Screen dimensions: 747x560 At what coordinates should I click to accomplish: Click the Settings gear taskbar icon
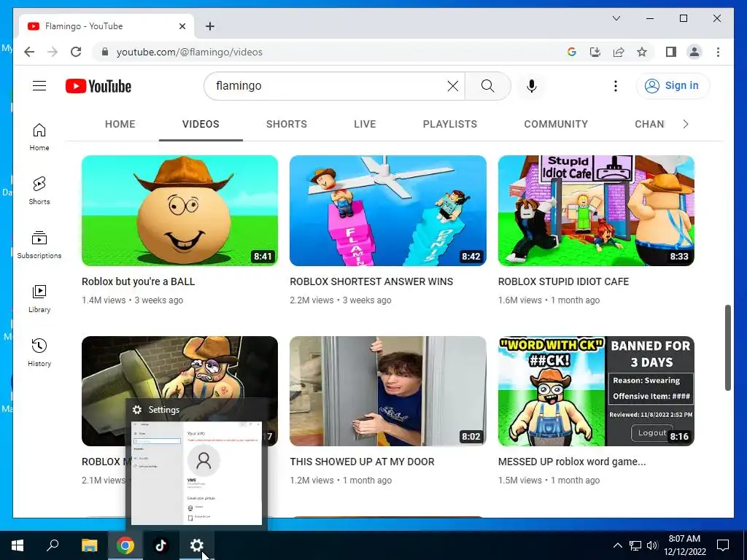[x=197, y=545]
